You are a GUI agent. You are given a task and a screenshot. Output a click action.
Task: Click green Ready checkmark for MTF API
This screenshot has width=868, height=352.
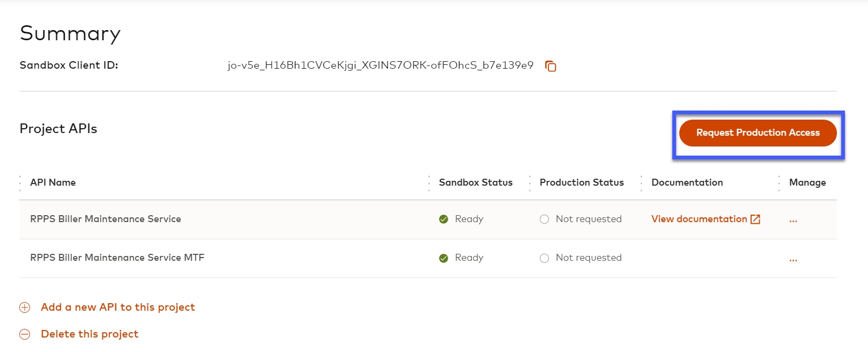click(x=443, y=258)
